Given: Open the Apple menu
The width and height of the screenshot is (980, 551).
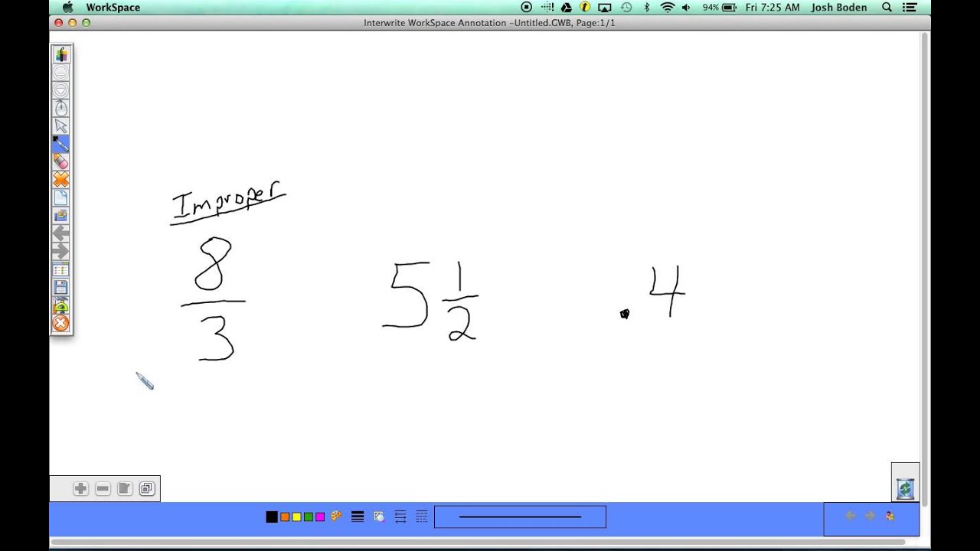Looking at the screenshot, I should 67,8.
